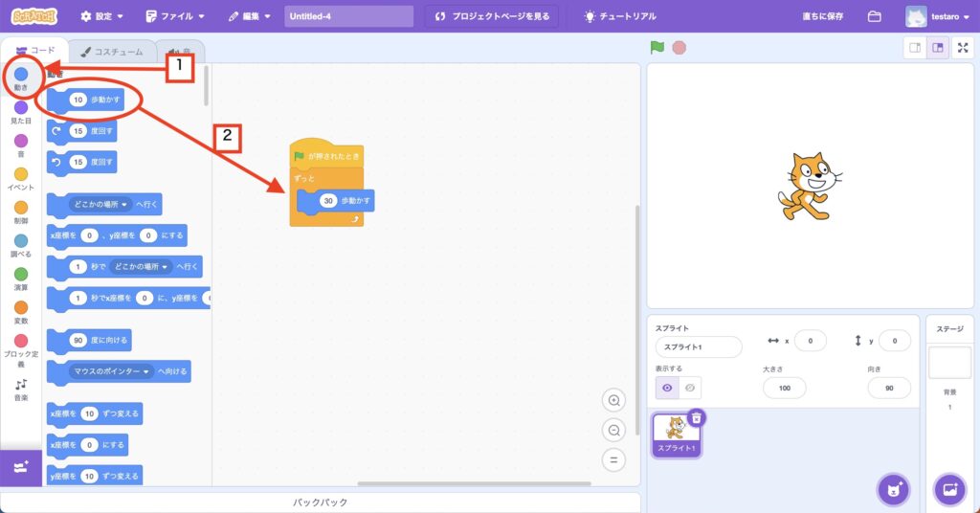Click the project title field Untitled-4
980x513 pixels.
348,16
